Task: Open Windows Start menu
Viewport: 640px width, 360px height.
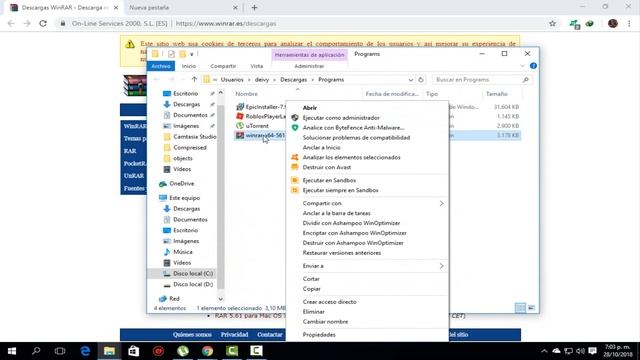Action: coord(12,351)
